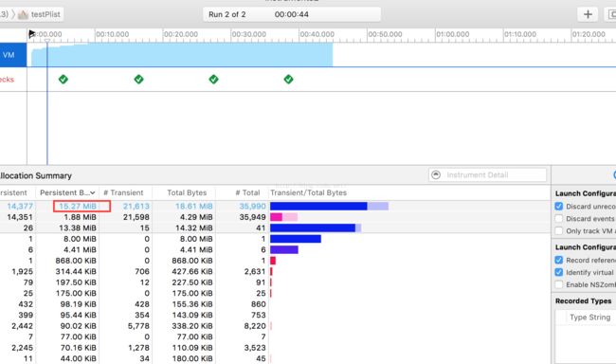Click the fourth green leak check marker

pyautogui.click(x=288, y=80)
